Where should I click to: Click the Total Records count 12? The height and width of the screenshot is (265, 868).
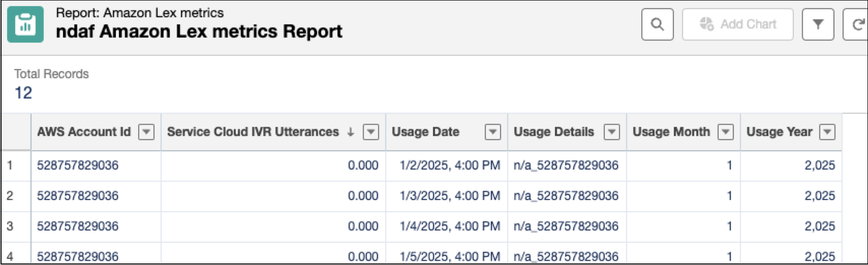pos(23,93)
